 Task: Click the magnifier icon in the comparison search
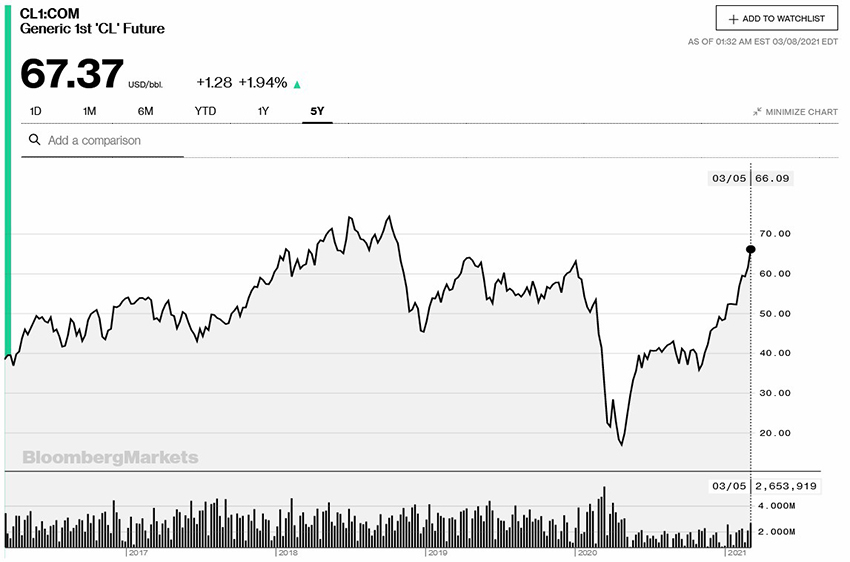[34, 140]
